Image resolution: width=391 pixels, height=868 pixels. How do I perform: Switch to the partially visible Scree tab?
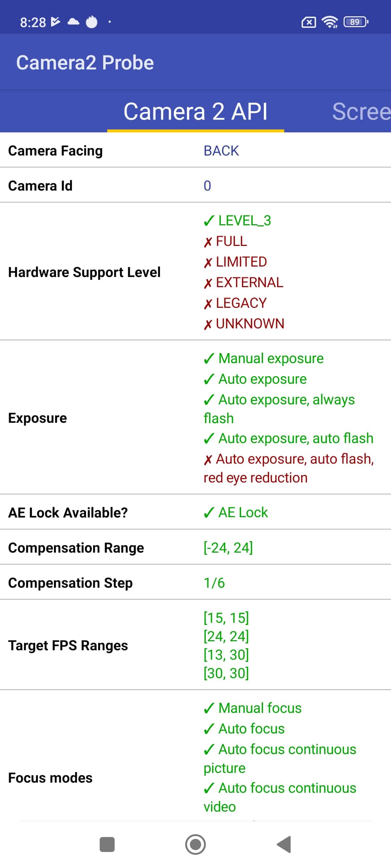pos(361,111)
